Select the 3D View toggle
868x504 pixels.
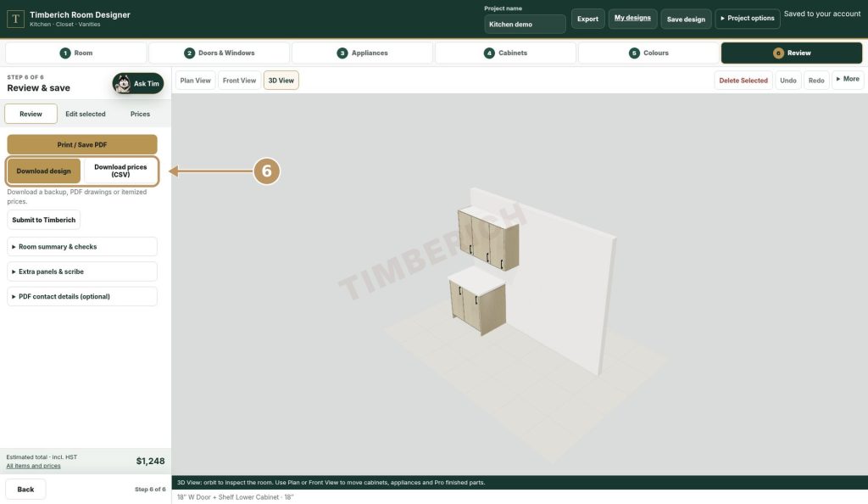pos(281,81)
